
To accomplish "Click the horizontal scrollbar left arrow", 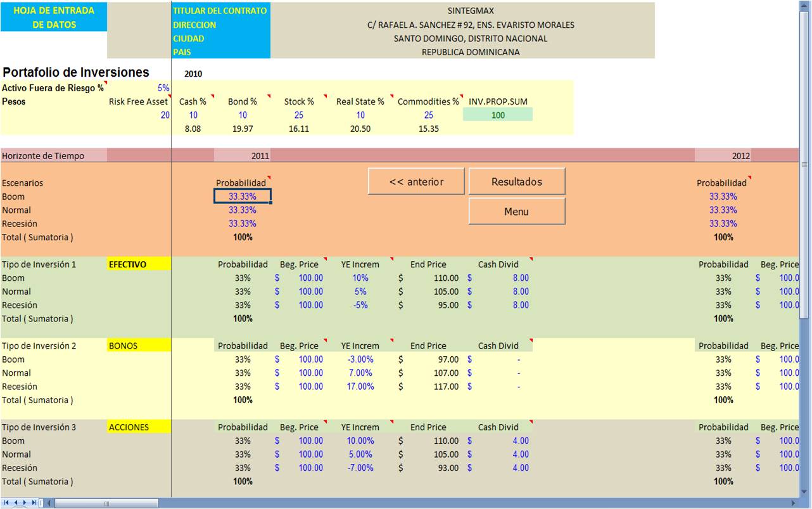I will click(x=50, y=503).
